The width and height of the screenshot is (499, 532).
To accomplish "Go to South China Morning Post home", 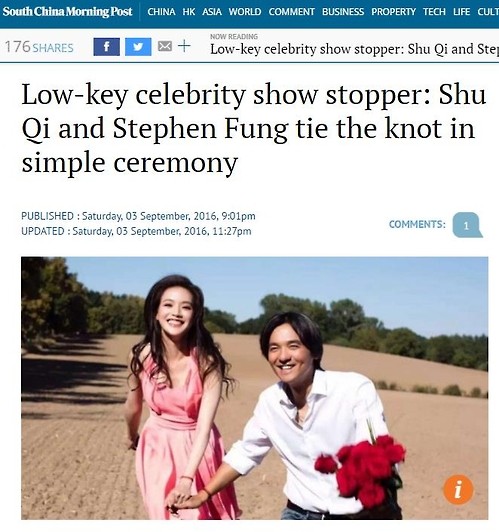I will pos(67,12).
